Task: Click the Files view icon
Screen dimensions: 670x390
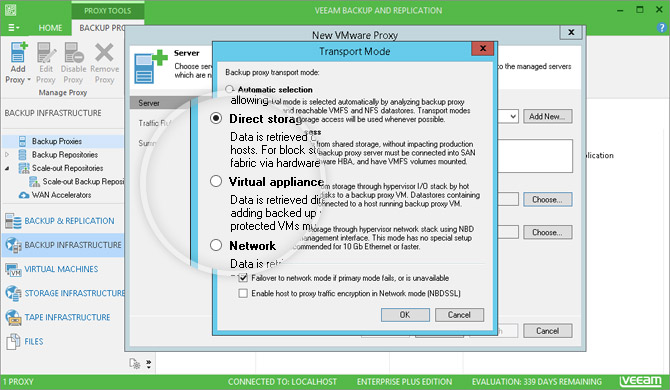Action: (13, 342)
